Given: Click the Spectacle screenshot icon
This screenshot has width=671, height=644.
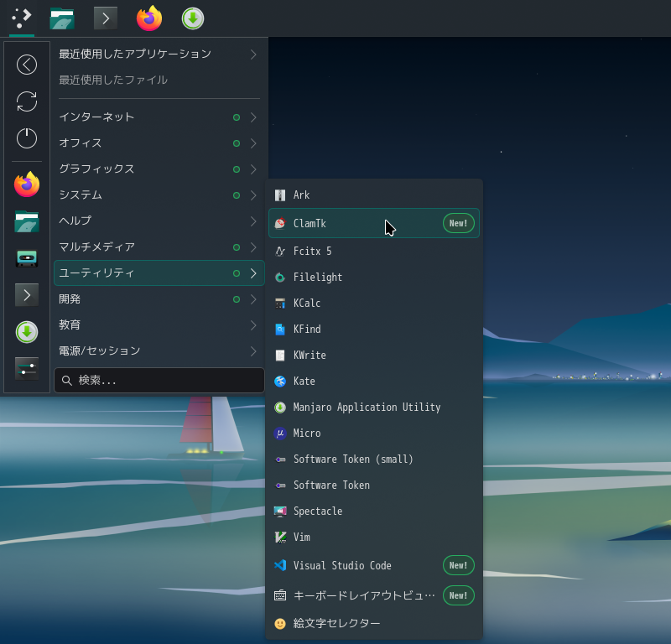Looking at the screenshot, I should 280,512.
